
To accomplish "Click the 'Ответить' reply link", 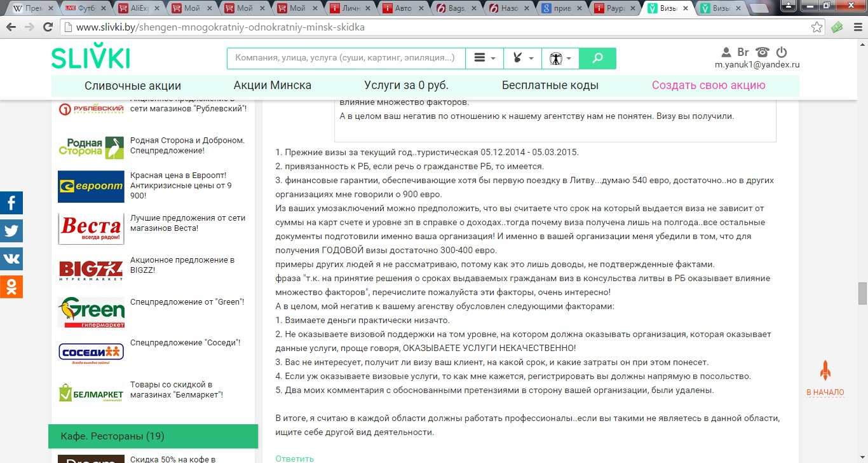I will (294, 458).
